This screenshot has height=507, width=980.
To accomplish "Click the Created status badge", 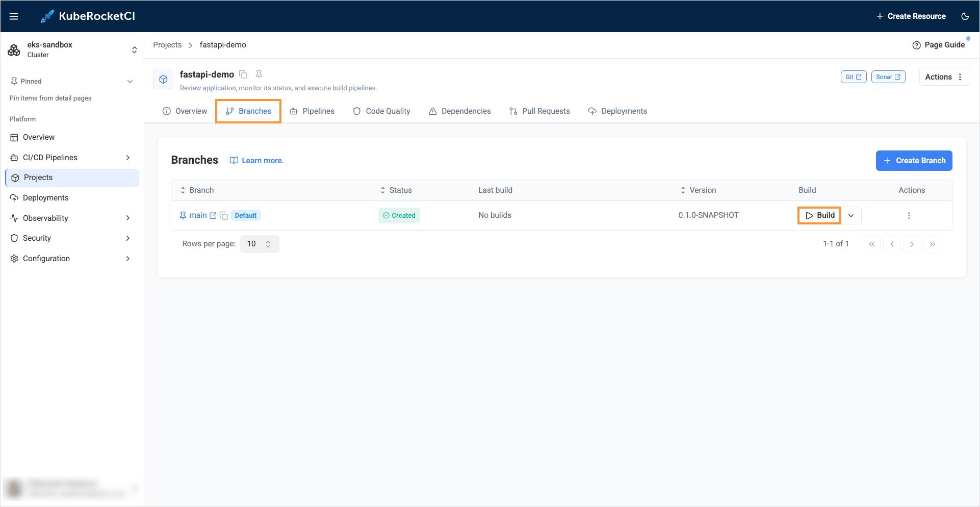I will [x=399, y=216].
